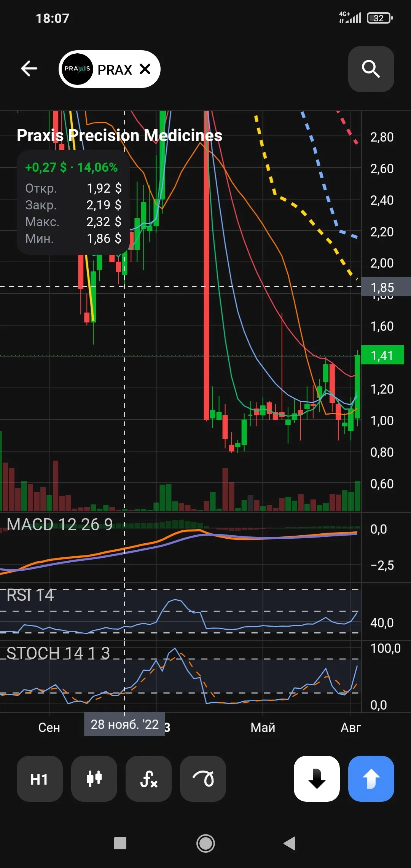The height and width of the screenshot is (868, 411).
Task: Tap the Android recent apps square
Action: click(x=120, y=843)
